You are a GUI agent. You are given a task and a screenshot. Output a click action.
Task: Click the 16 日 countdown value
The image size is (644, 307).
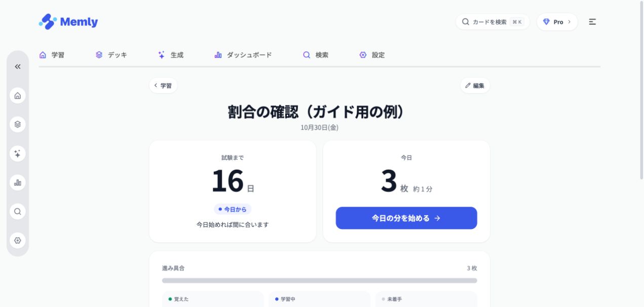tap(233, 181)
